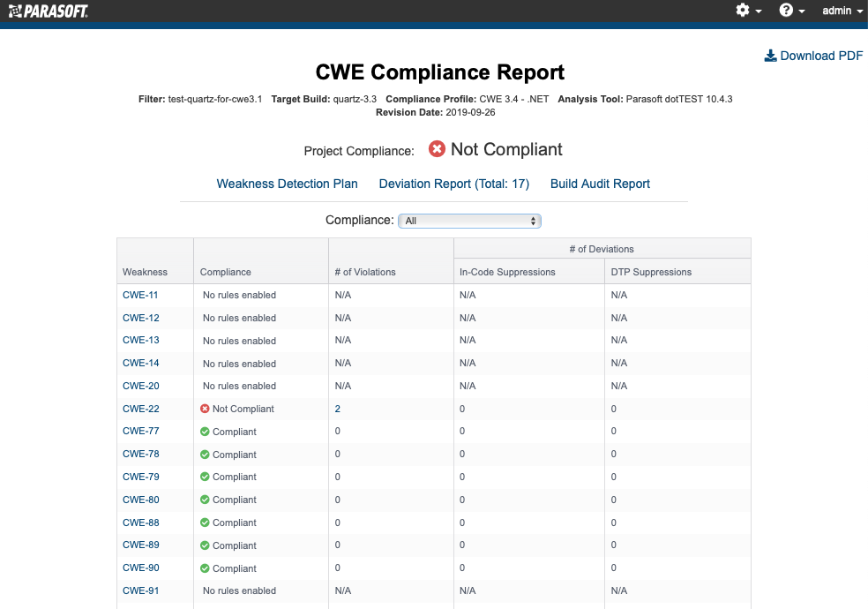Open the CWE-77 weakness link
Image resolution: width=868 pixels, height=609 pixels.
pyautogui.click(x=140, y=431)
